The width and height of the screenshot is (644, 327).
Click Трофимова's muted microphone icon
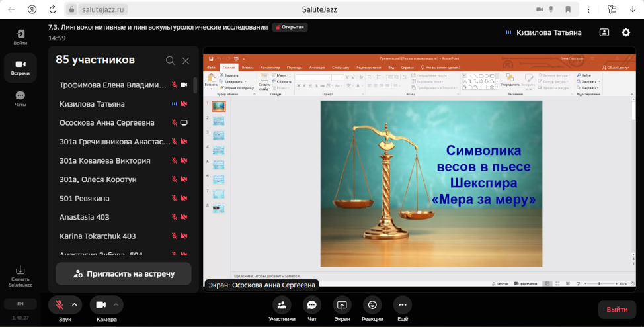174,85
